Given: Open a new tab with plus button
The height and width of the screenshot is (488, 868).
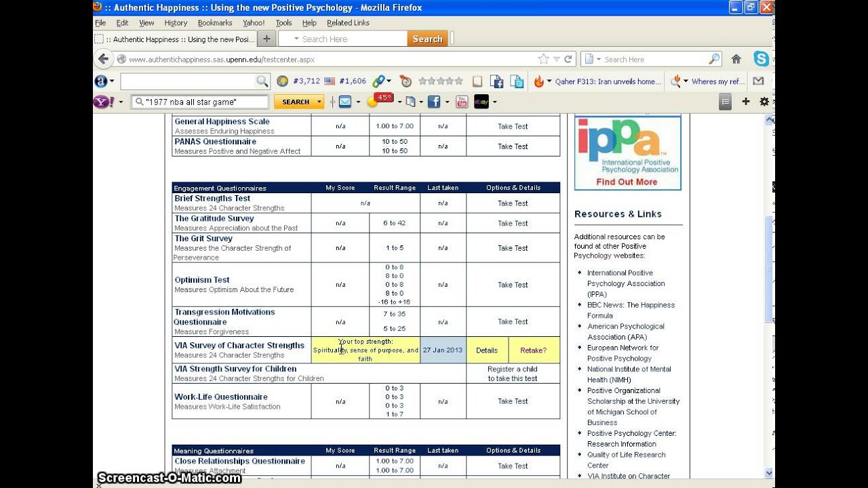Looking at the screenshot, I should click(267, 39).
